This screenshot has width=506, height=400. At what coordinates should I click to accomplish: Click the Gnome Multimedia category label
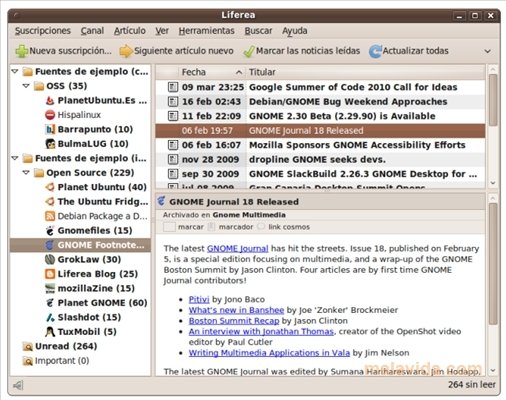(x=249, y=215)
